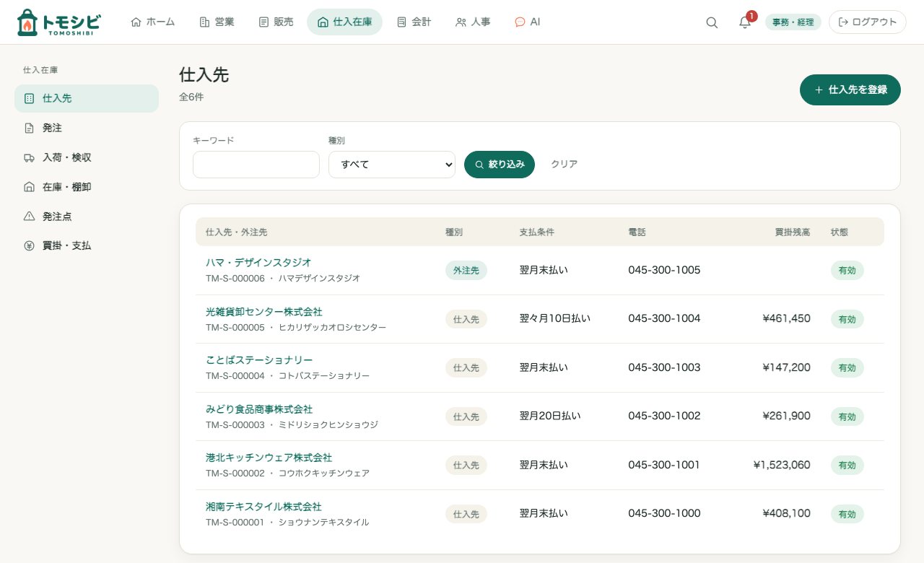This screenshot has width=924, height=563.
Task: Click the 翌々月10日払い payment term
Action: (555, 318)
